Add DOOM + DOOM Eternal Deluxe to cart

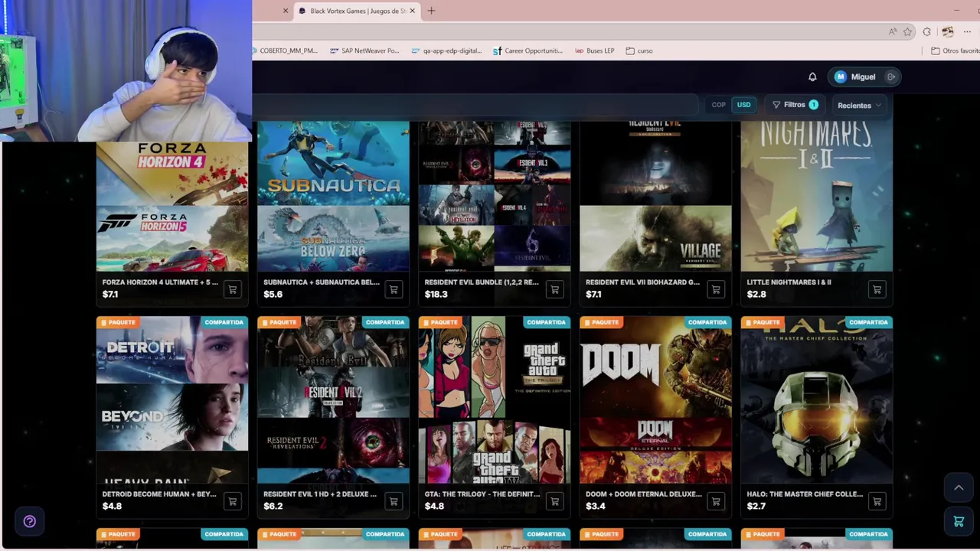click(x=716, y=502)
